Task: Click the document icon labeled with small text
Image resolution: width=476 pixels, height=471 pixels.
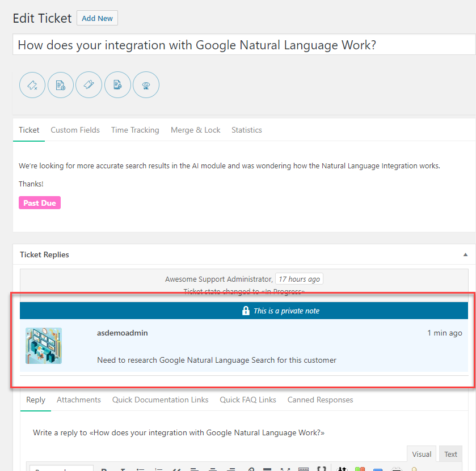Action: coord(117,84)
